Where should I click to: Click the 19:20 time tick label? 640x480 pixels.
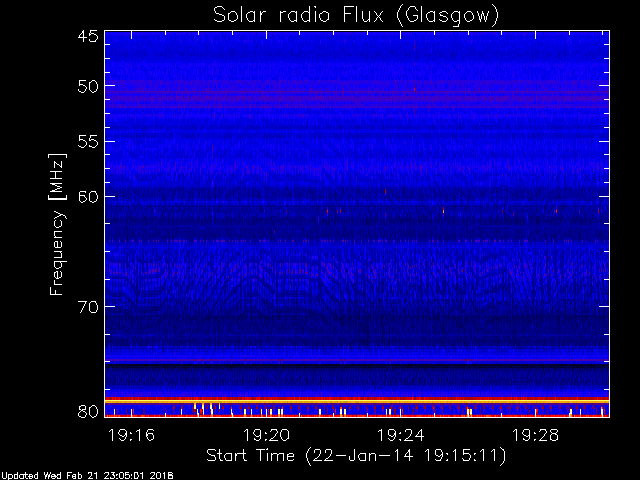pyautogui.click(x=266, y=435)
